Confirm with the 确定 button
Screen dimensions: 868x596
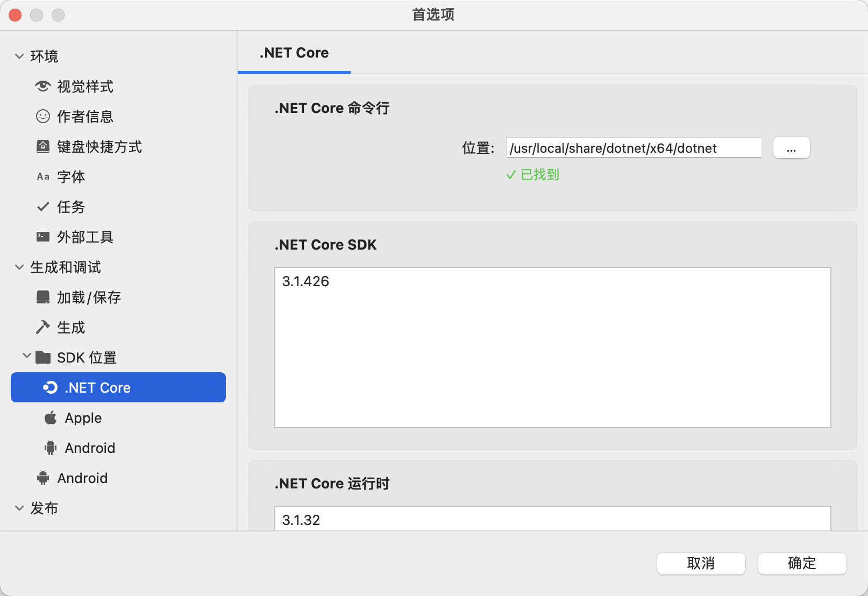802,563
